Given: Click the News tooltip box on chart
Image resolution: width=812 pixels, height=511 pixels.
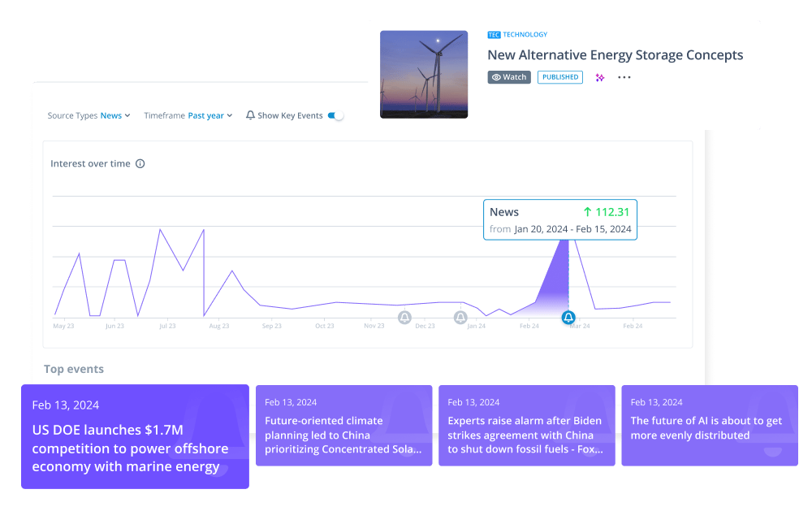Looking at the screenshot, I should pyautogui.click(x=560, y=219).
